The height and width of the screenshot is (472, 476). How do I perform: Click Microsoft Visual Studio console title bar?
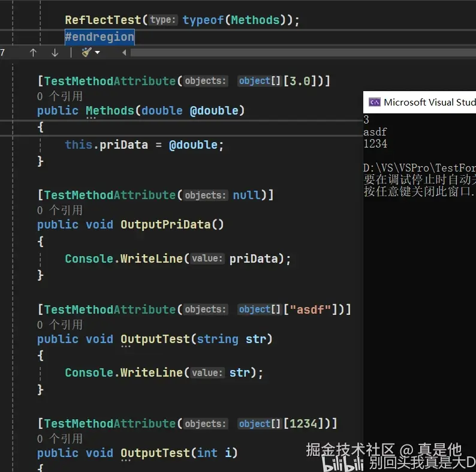[420, 102]
